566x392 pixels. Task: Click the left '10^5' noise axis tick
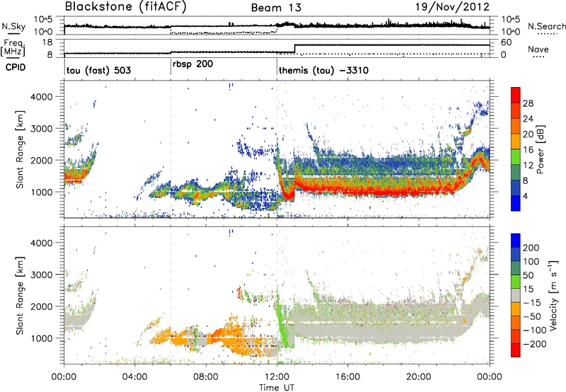click(43, 20)
